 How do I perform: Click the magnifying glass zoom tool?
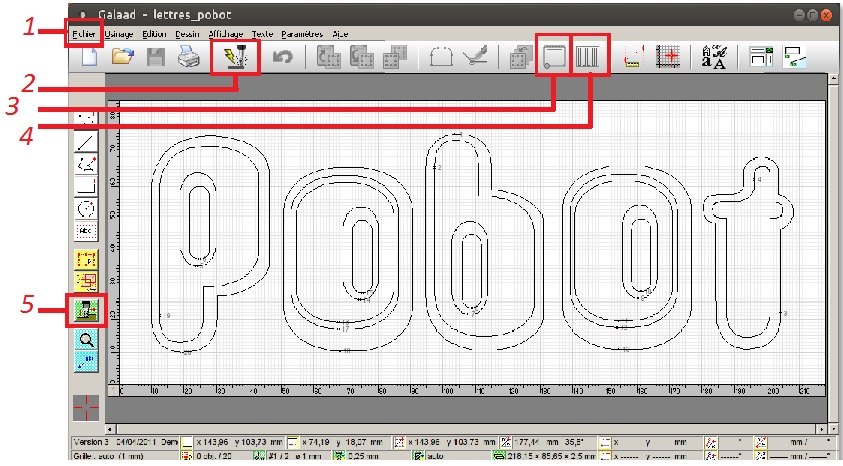click(86, 339)
